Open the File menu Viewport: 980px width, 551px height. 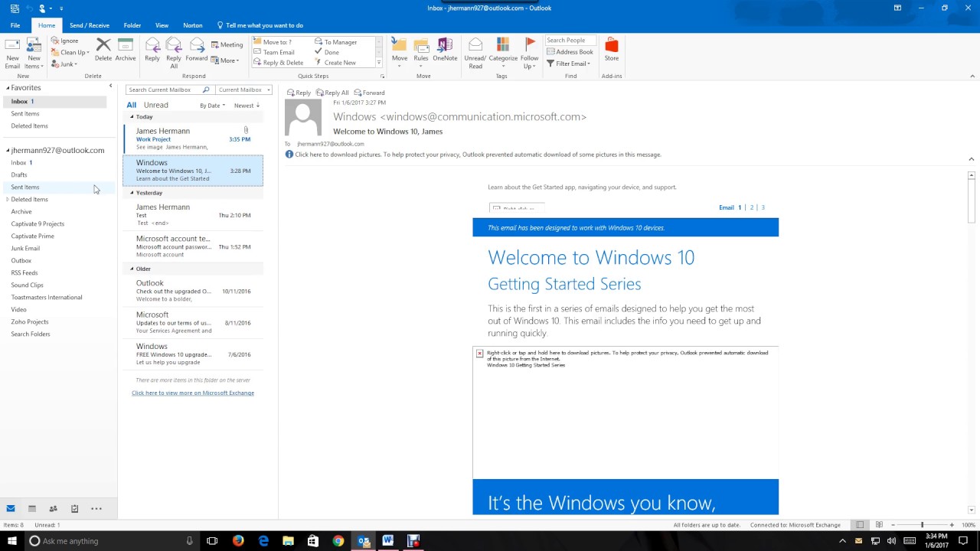pos(15,25)
